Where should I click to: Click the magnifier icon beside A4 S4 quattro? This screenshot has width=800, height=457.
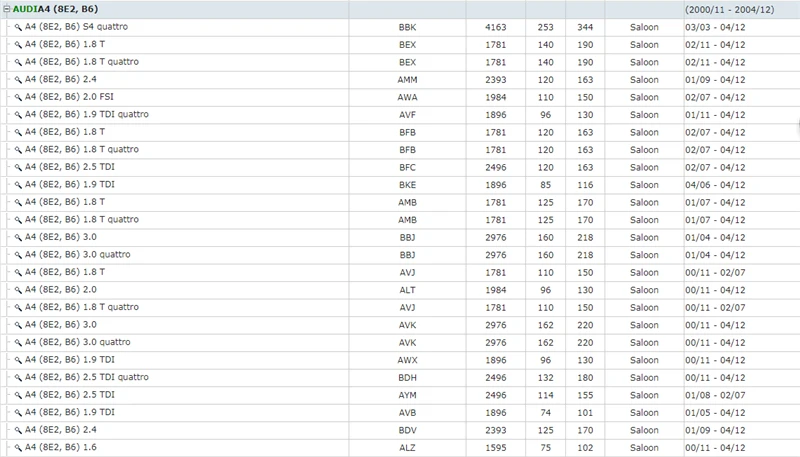point(18,28)
